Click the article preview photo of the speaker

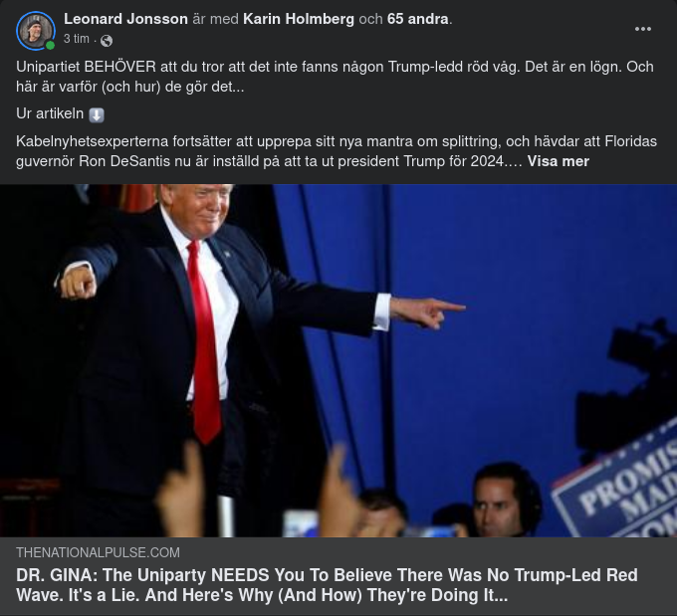[338, 361]
